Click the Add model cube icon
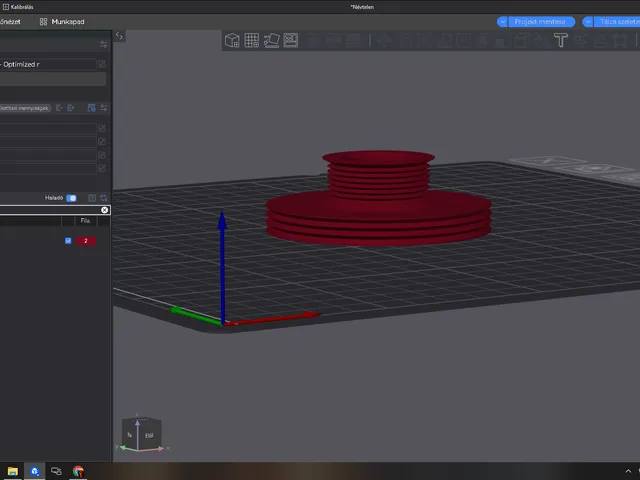The width and height of the screenshot is (640, 480). pyautogui.click(x=232, y=40)
